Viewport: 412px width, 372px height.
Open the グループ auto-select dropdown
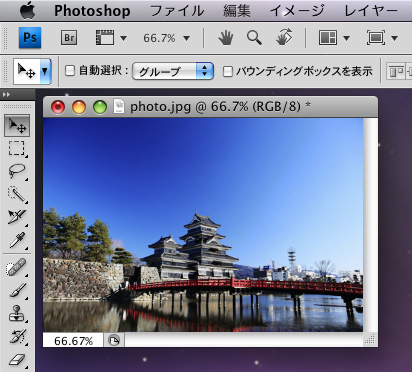click(173, 71)
